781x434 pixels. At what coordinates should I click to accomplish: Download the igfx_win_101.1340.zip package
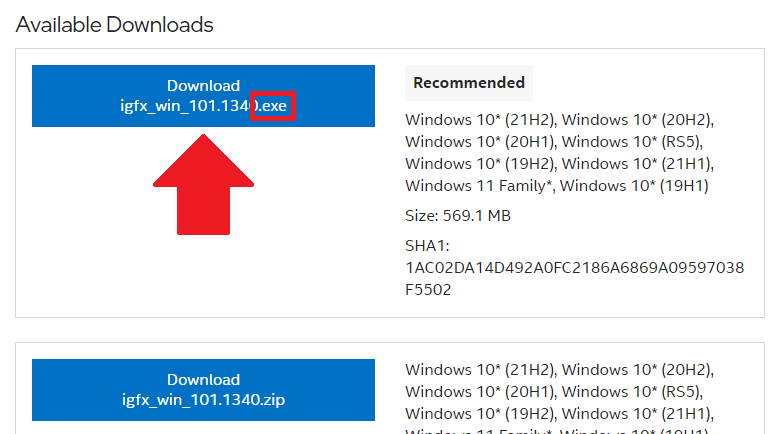click(203, 390)
